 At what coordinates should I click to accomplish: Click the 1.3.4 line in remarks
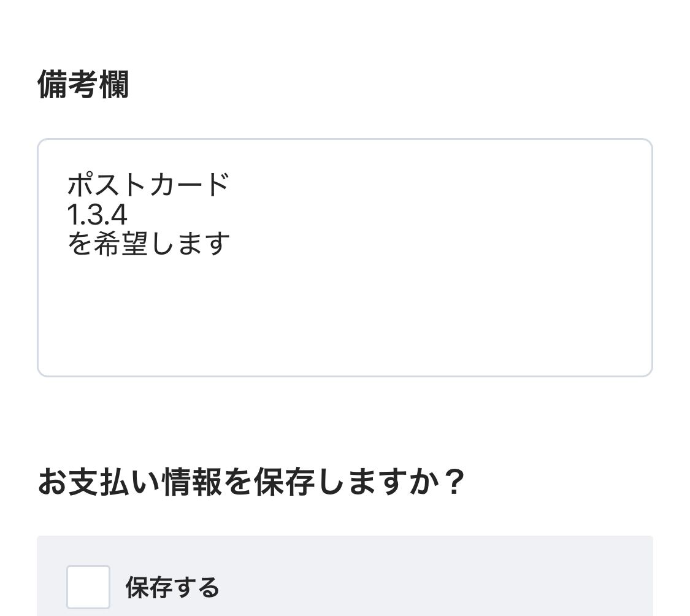pyautogui.click(x=97, y=215)
